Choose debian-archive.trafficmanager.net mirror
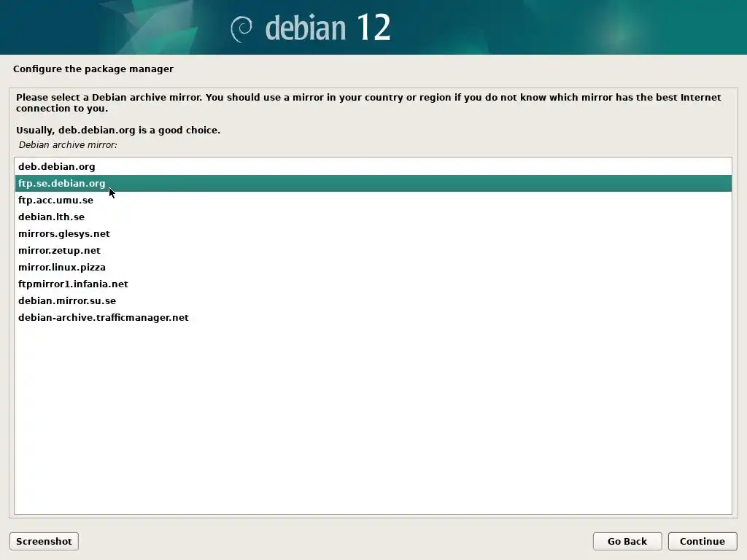This screenshot has width=747, height=560. [x=373, y=318]
